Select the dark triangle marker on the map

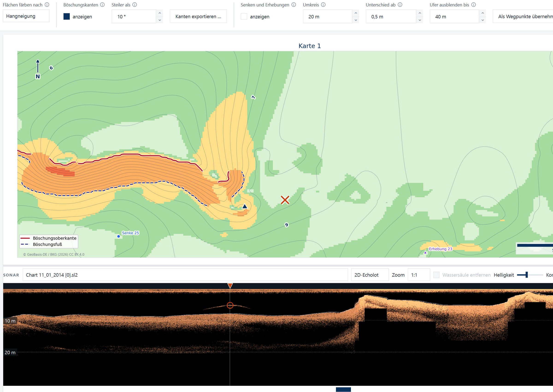(x=245, y=206)
